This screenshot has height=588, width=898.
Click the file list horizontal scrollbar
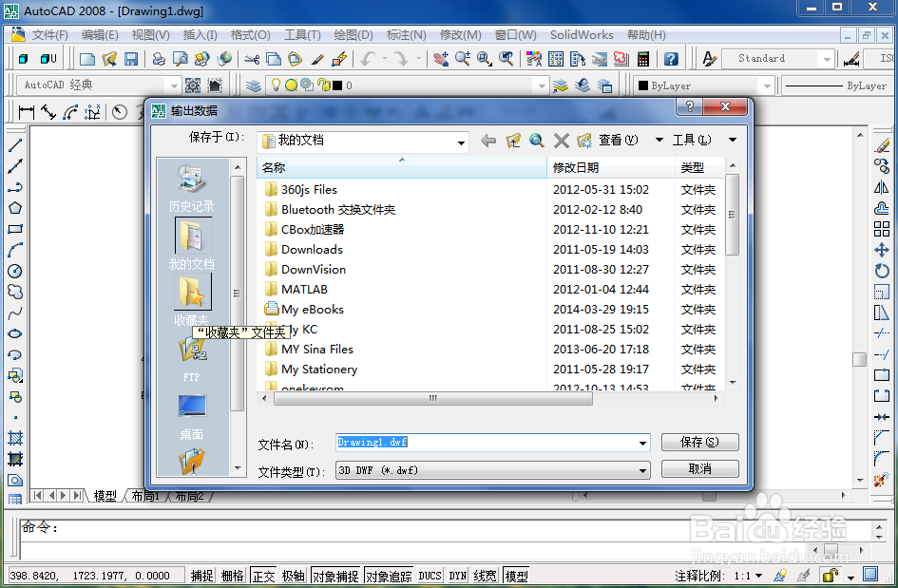coord(432,398)
